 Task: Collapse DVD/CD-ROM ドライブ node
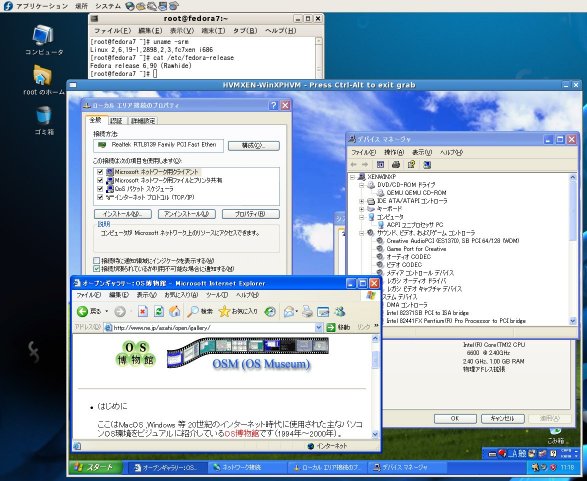click(362, 185)
